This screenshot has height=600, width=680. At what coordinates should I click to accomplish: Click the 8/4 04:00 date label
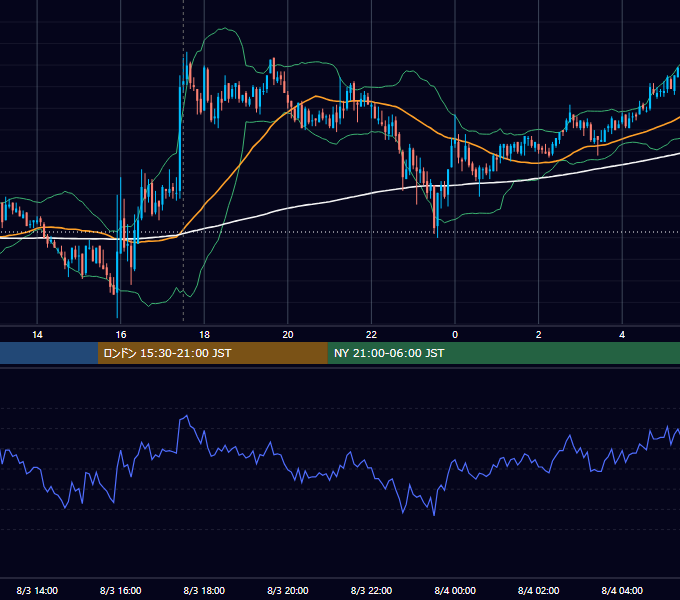click(x=622, y=590)
